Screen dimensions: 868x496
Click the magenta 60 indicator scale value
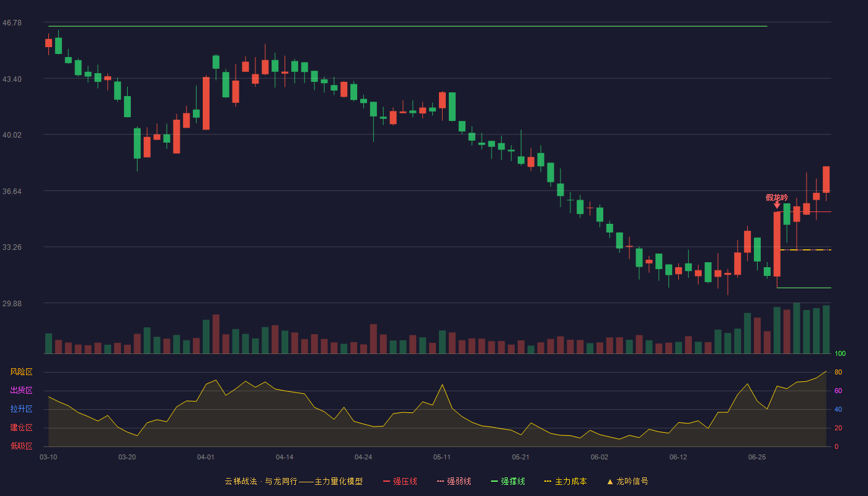pos(838,391)
